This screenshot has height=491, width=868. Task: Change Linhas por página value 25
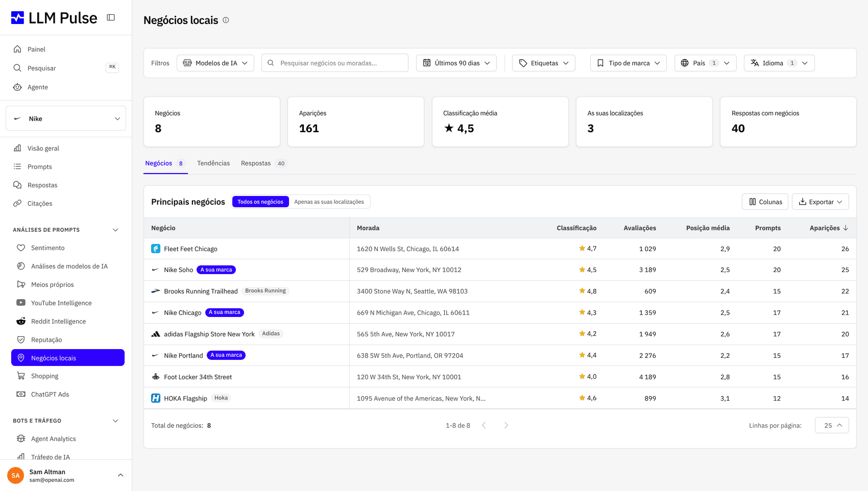click(832, 425)
